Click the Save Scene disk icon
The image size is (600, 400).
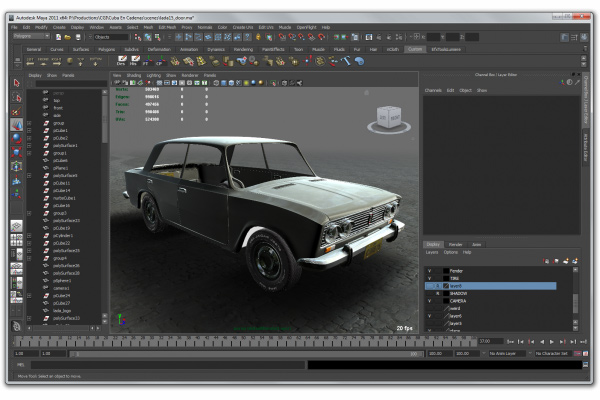point(78,37)
